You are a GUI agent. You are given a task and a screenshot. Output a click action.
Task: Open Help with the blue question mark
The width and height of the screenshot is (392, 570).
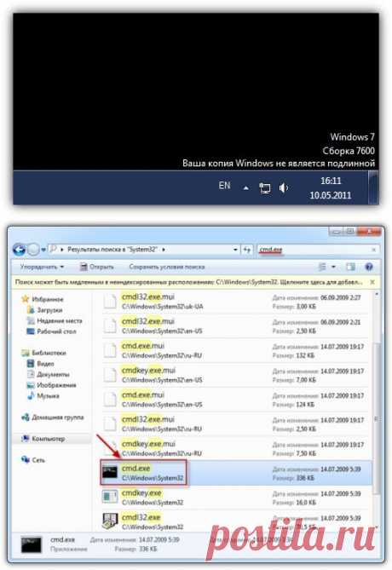coord(369,267)
